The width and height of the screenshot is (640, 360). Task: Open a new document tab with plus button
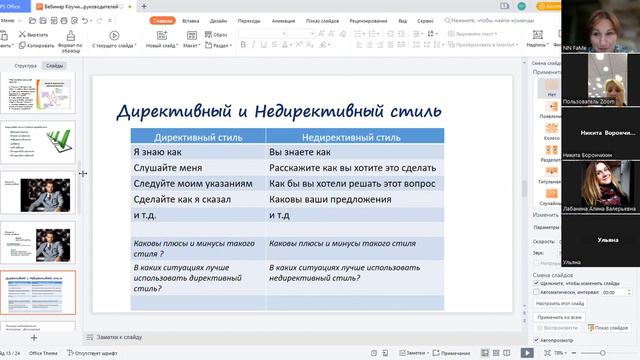pos(144,7)
